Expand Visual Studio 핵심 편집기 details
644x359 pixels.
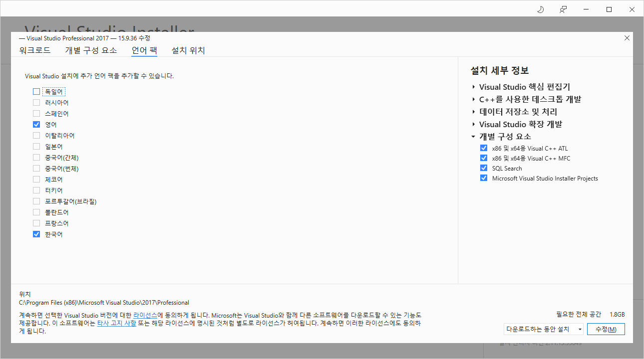coord(473,87)
